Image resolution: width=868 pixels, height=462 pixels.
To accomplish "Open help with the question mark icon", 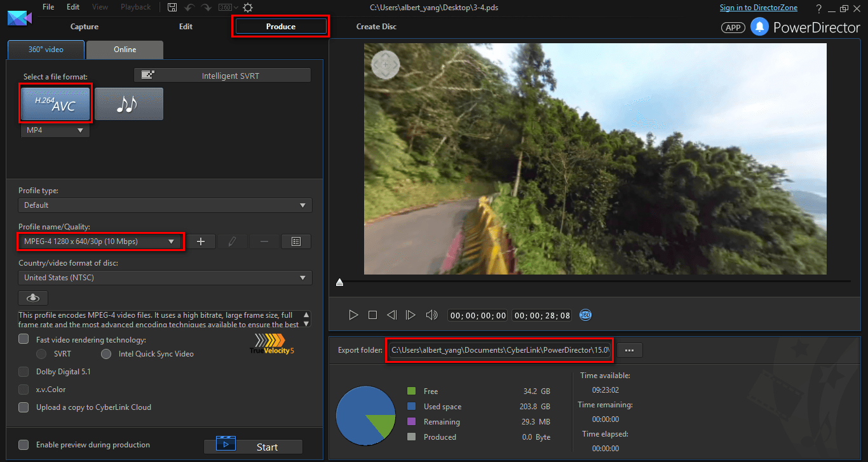I will tap(819, 8).
